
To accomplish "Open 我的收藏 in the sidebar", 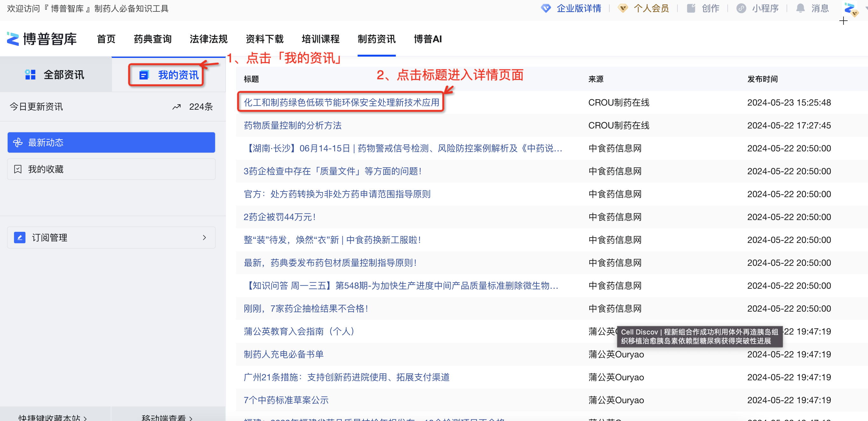I will coord(111,169).
